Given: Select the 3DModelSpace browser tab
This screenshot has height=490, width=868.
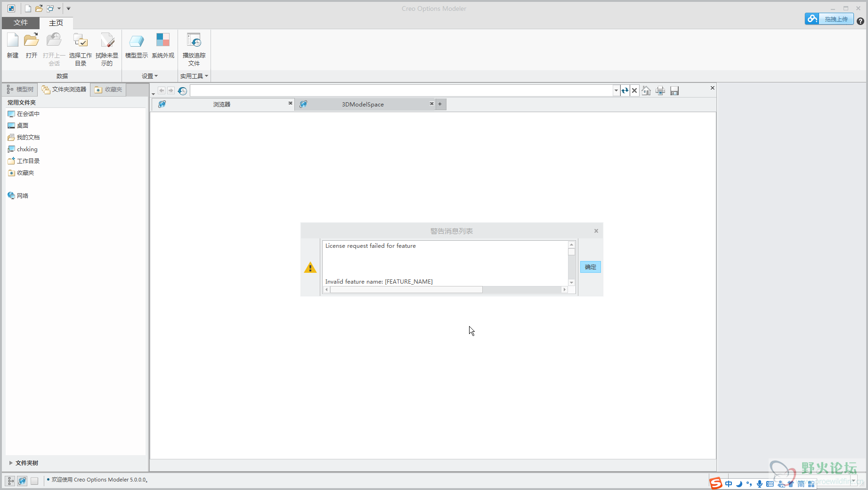Looking at the screenshot, I should [x=363, y=105].
